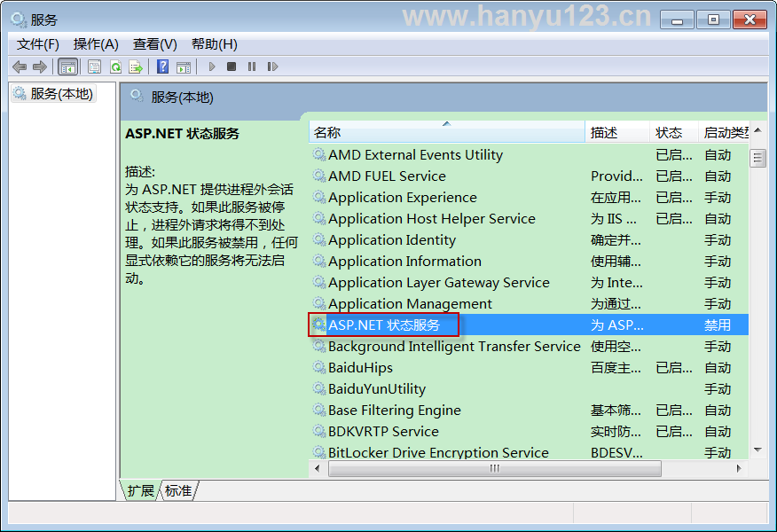
Task: Select Application Experience service
Action: pos(529,198)
